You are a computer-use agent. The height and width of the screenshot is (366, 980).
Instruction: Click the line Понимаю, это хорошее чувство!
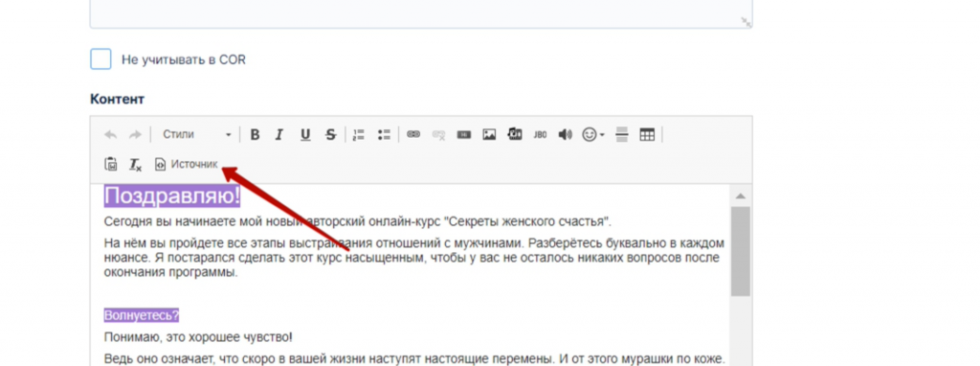point(198,338)
